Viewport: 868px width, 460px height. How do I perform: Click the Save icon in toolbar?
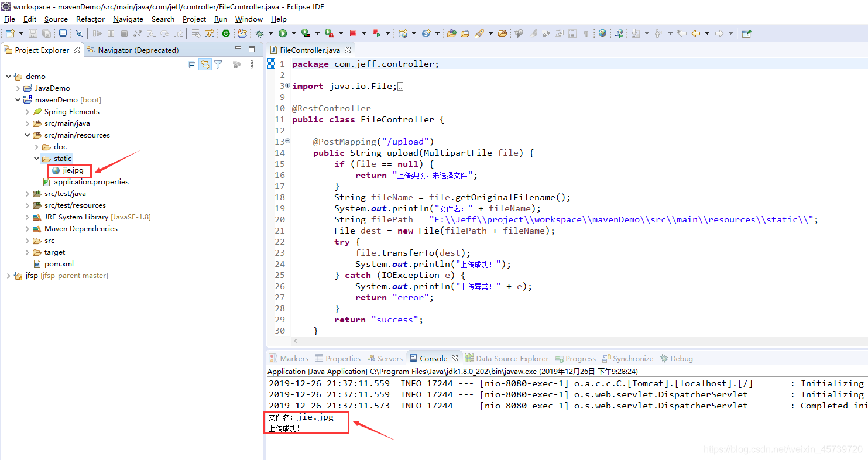[x=33, y=33]
